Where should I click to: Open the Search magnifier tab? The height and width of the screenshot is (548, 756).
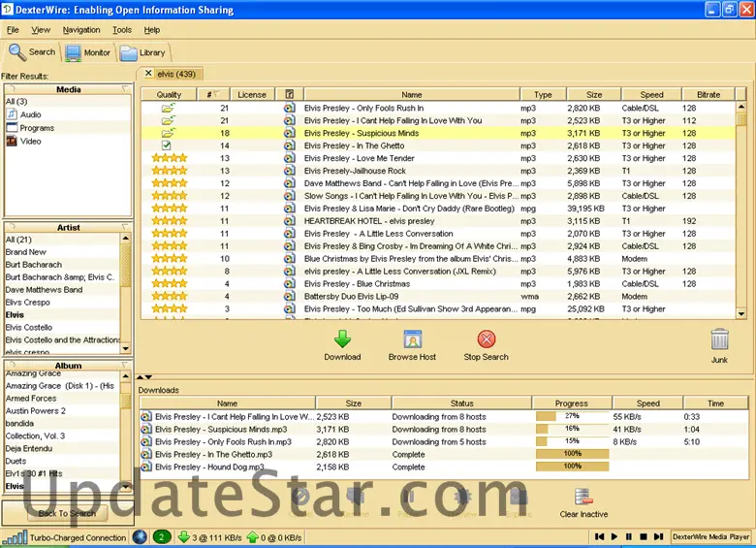tap(32, 52)
